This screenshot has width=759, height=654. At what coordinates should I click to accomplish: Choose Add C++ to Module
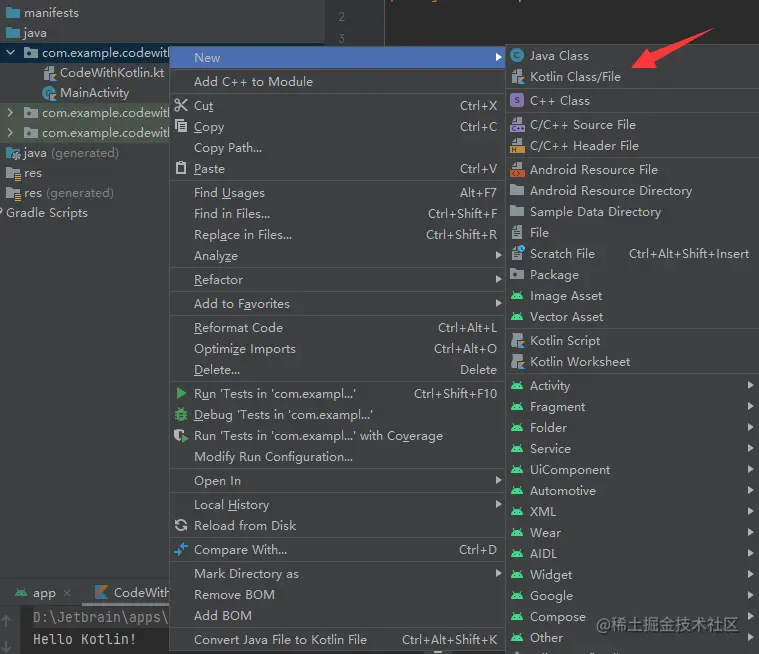(x=337, y=81)
